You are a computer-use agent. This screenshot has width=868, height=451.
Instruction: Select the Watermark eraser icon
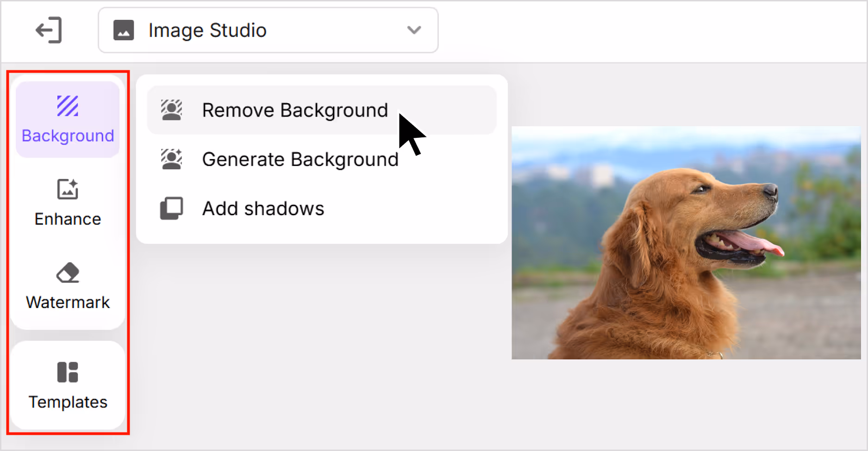click(x=68, y=272)
